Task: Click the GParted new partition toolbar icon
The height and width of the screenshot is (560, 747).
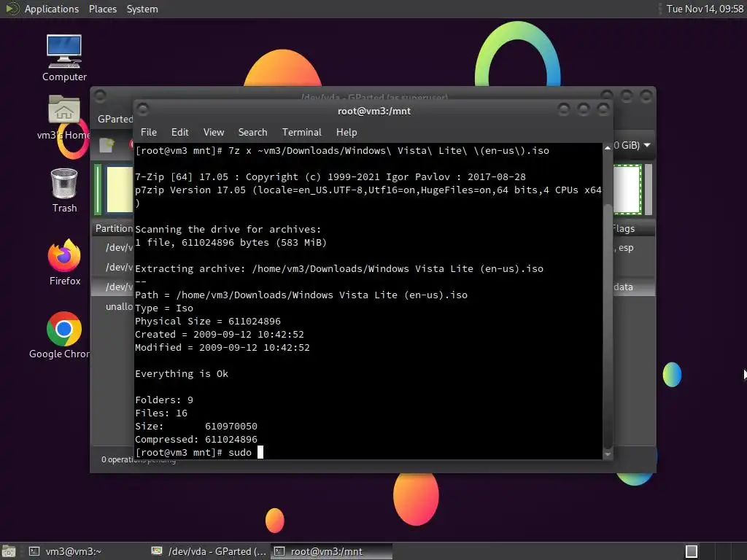Action: point(107,145)
